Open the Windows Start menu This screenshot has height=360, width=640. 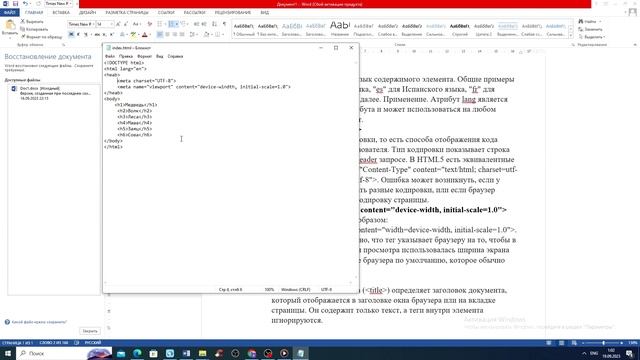click(8, 353)
